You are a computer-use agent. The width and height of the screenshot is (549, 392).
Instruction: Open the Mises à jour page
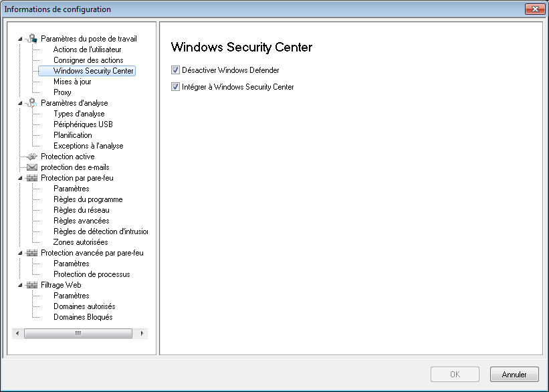(72, 82)
